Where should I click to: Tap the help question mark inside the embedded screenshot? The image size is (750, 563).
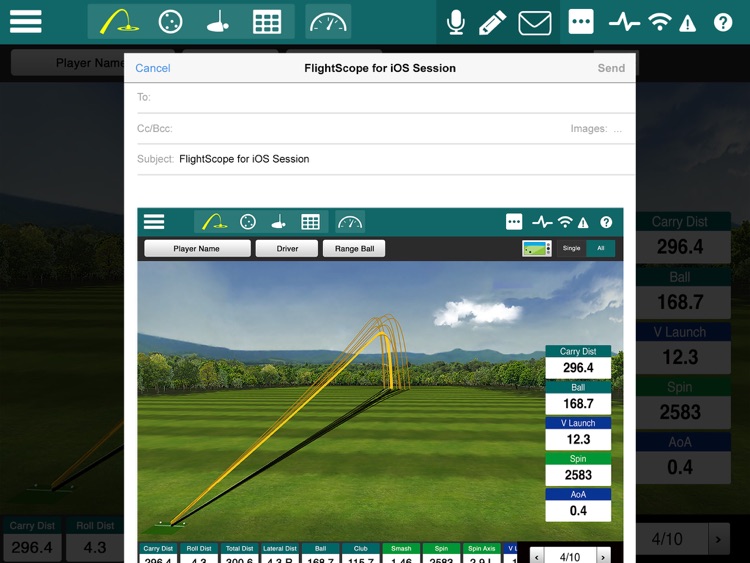click(x=606, y=222)
